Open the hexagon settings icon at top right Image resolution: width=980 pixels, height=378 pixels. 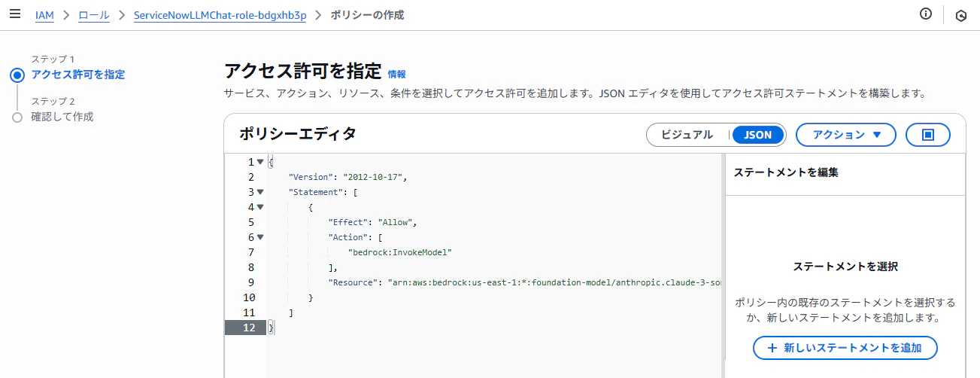(x=960, y=15)
